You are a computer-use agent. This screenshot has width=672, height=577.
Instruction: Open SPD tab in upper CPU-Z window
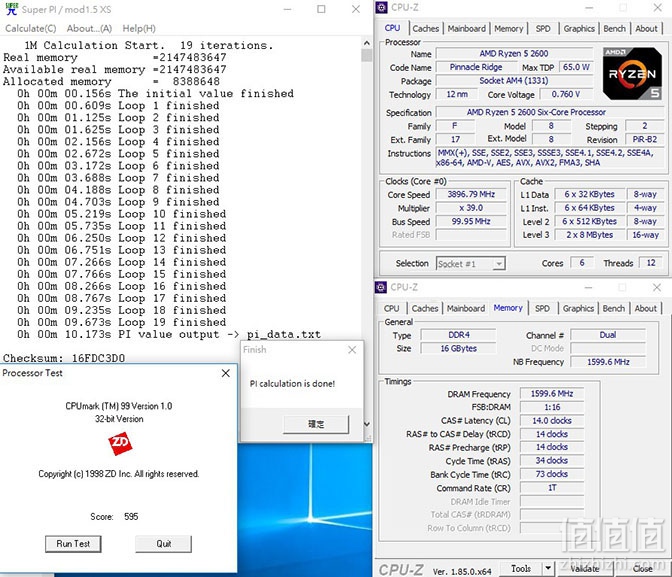pyautogui.click(x=543, y=29)
